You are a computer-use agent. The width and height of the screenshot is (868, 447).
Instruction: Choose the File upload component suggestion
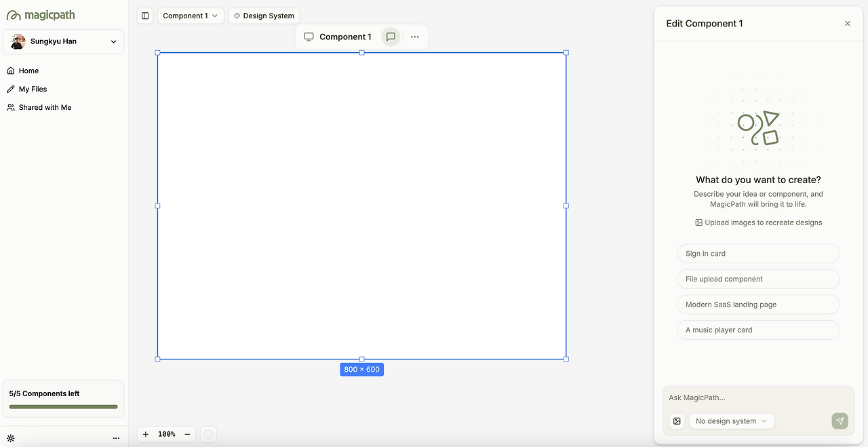tap(758, 279)
